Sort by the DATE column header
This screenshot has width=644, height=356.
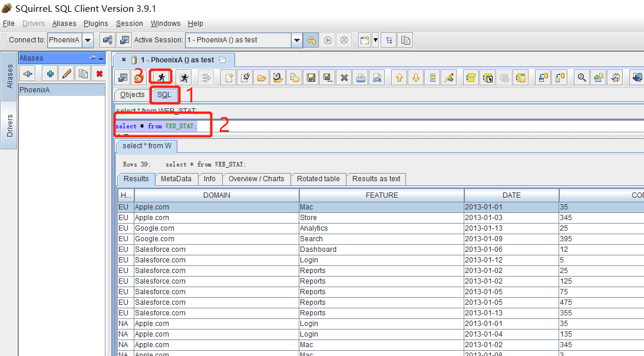point(511,195)
